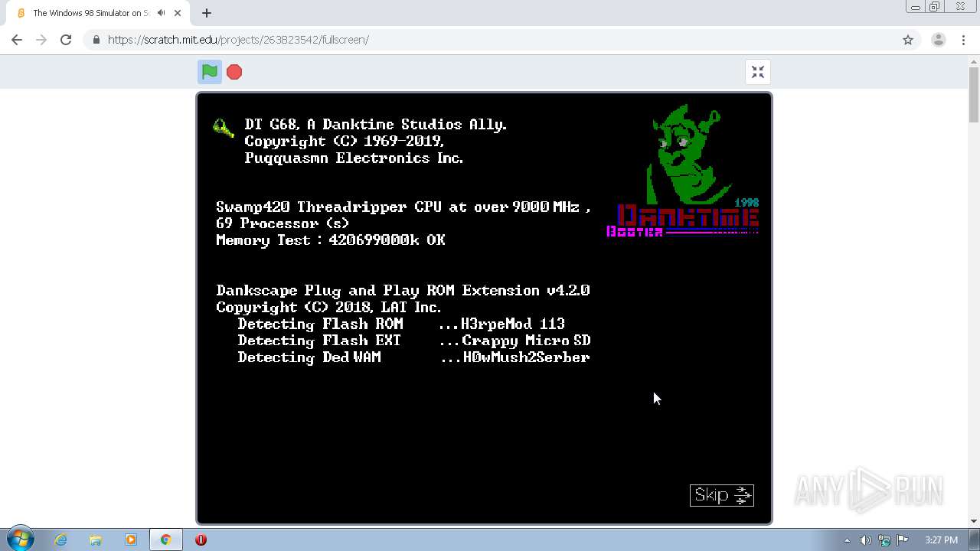Open a new browser tab
This screenshot has height=551, width=980.
pyautogui.click(x=207, y=13)
